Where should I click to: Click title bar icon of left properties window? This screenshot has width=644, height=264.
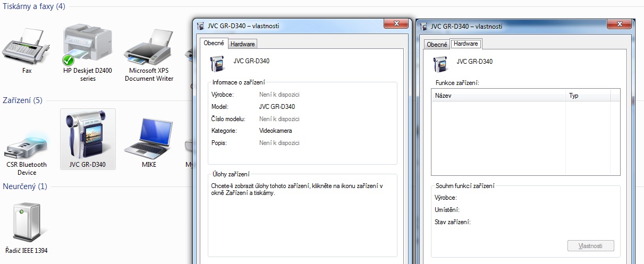tap(200, 25)
